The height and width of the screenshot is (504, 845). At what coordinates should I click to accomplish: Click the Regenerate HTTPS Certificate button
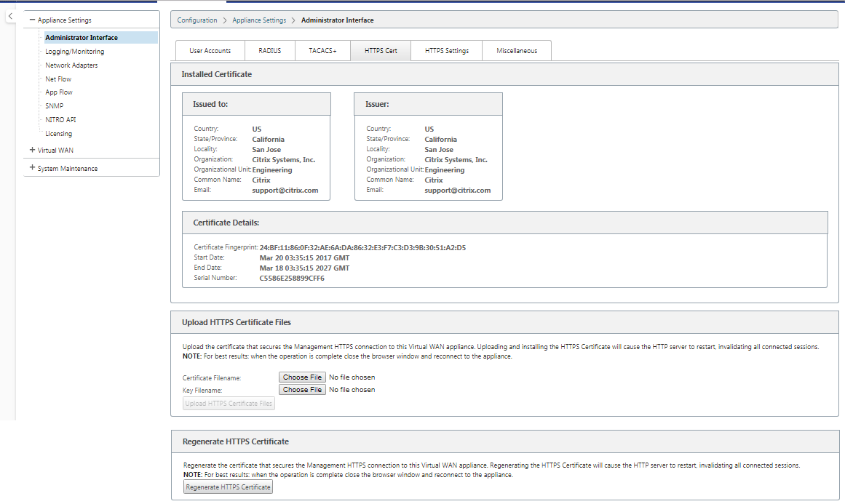pos(228,487)
